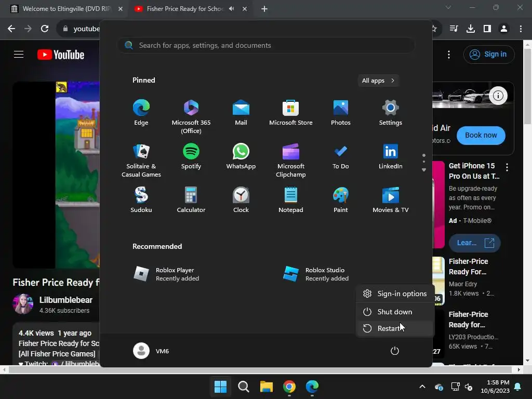Open Lilbumblebear channel avatar
532x399 pixels.
pyautogui.click(x=23, y=304)
